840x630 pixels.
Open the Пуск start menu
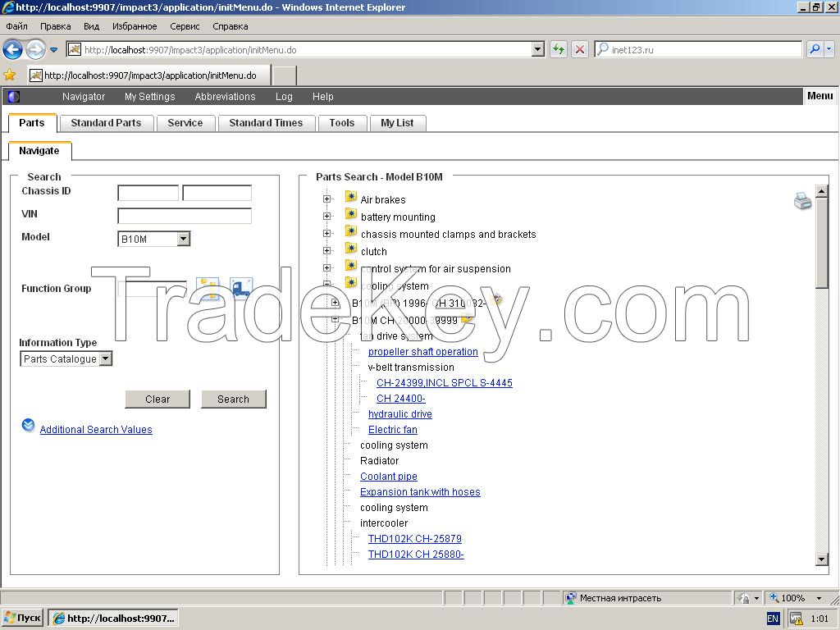(x=22, y=618)
